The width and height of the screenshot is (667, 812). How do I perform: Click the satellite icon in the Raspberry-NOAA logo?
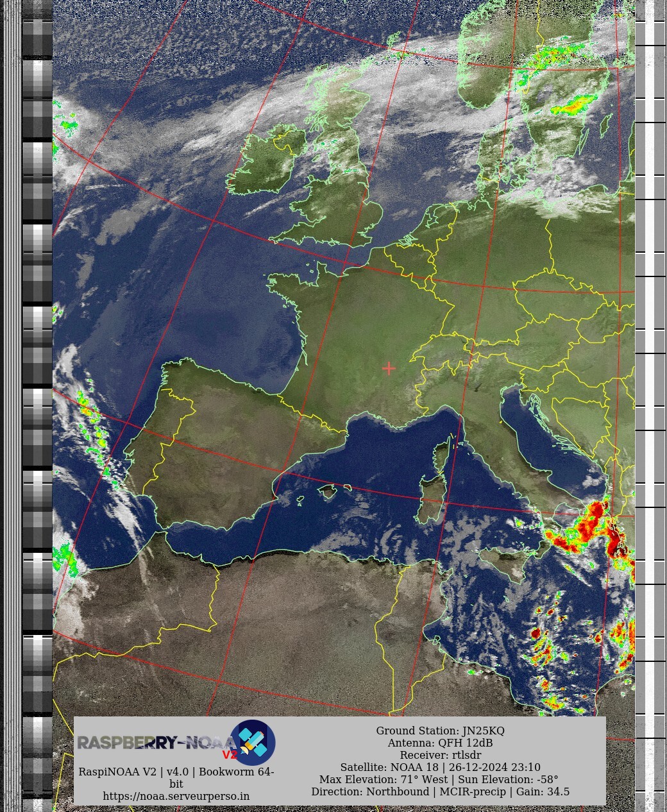tap(253, 742)
